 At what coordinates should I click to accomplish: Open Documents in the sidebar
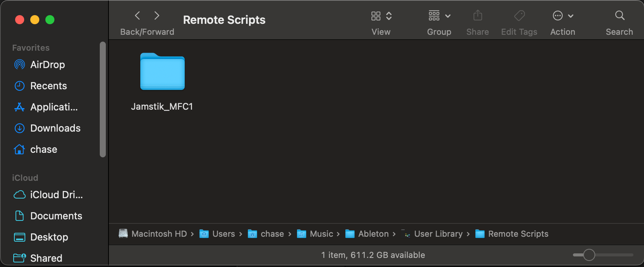(x=56, y=216)
